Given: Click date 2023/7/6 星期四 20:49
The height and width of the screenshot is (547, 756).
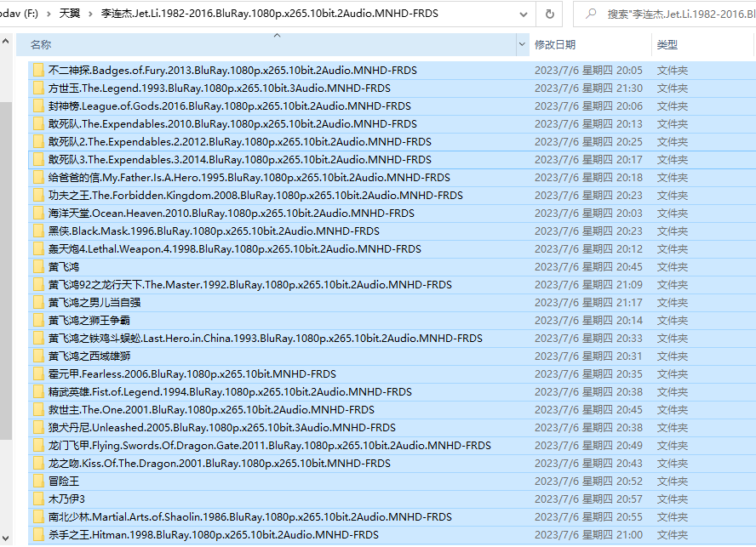Looking at the screenshot, I should click(588, 445).
